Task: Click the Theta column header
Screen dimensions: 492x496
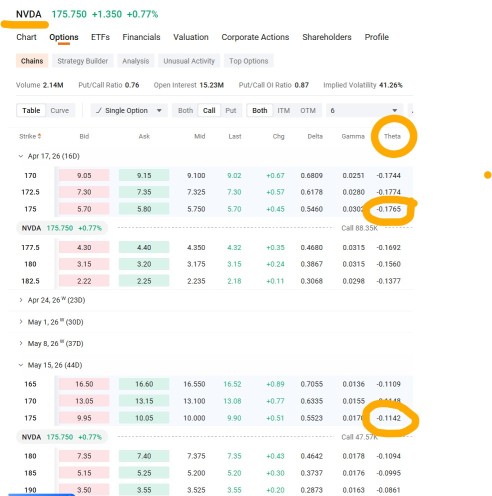Action: click(x=392, y=136)
